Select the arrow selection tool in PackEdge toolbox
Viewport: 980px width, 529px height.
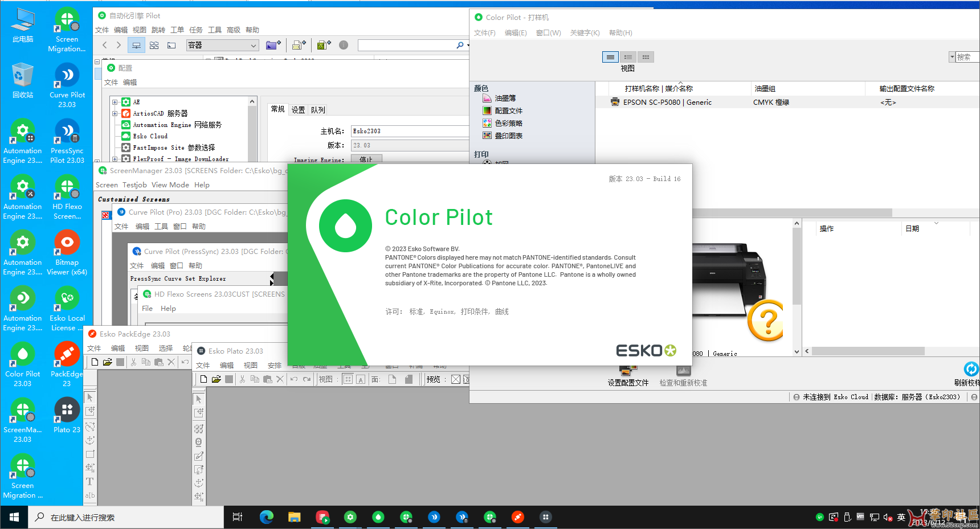click(x=90, y=397)
